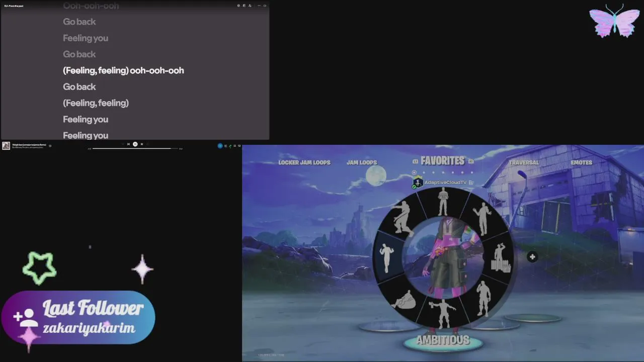
Task: Select the highlighted left emote slot
Action: tap(386, 257)
